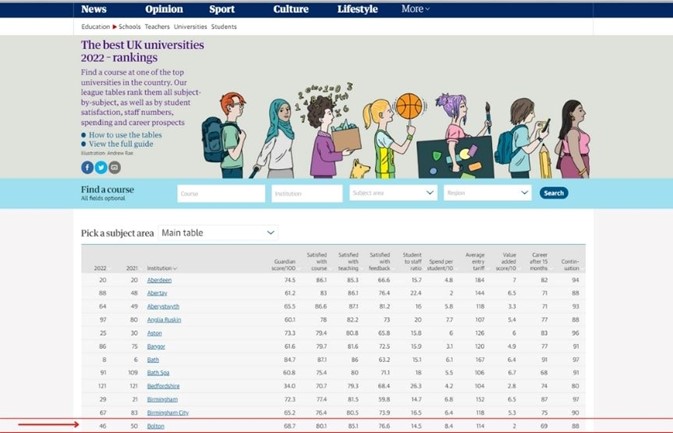Go to Education breadcrumb link
The height and width of the screenshot is (433, 673).
coord(95,27)
